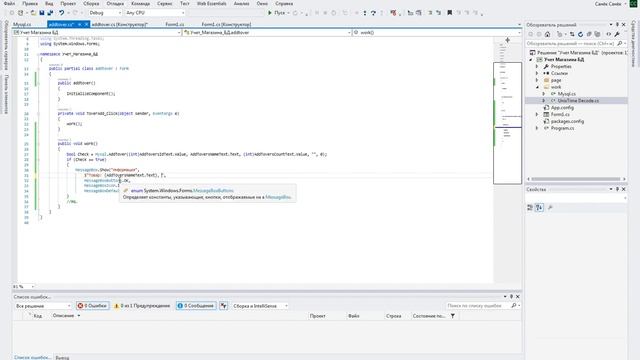Toggle the 0 Сообщения messages filter
Viewport: 640px width, 360px height.
pyautogui.click(x=196, y=306)
